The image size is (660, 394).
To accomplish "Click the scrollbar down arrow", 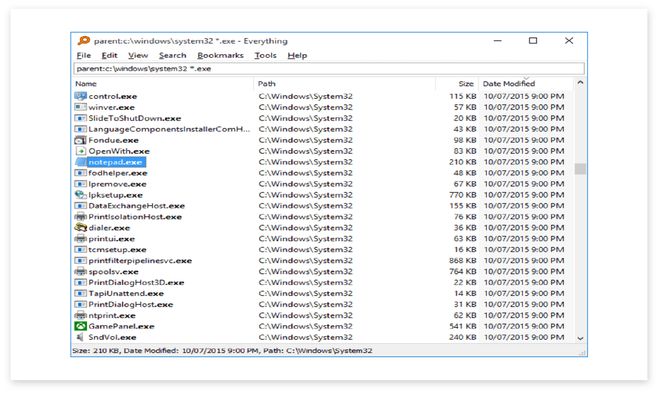I will (x=580, y=338).
